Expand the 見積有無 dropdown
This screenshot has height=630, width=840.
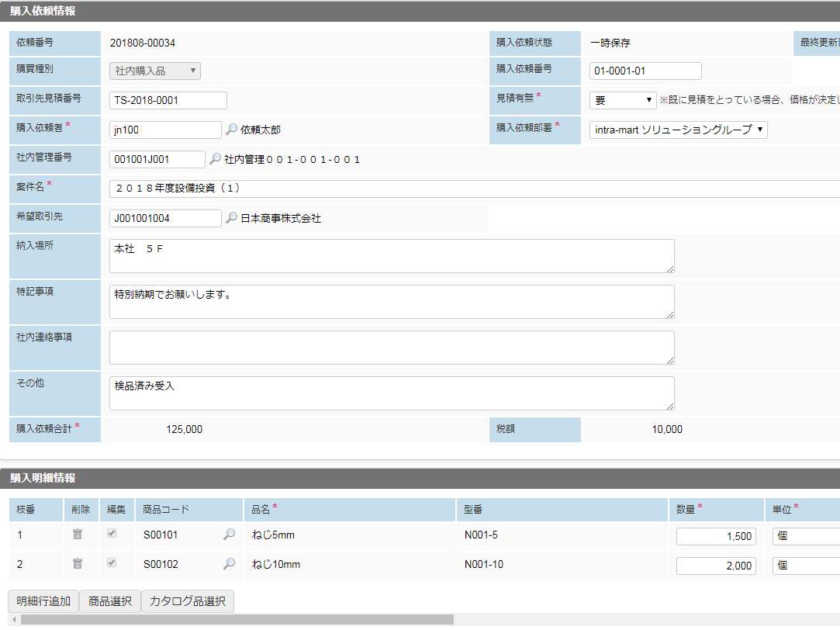623,100
